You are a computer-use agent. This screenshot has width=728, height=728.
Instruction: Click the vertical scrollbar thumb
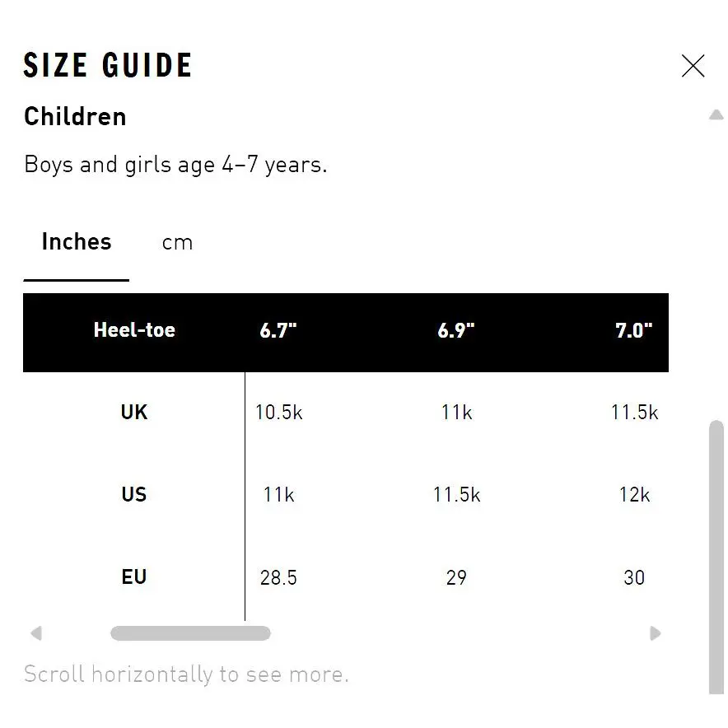716,558
